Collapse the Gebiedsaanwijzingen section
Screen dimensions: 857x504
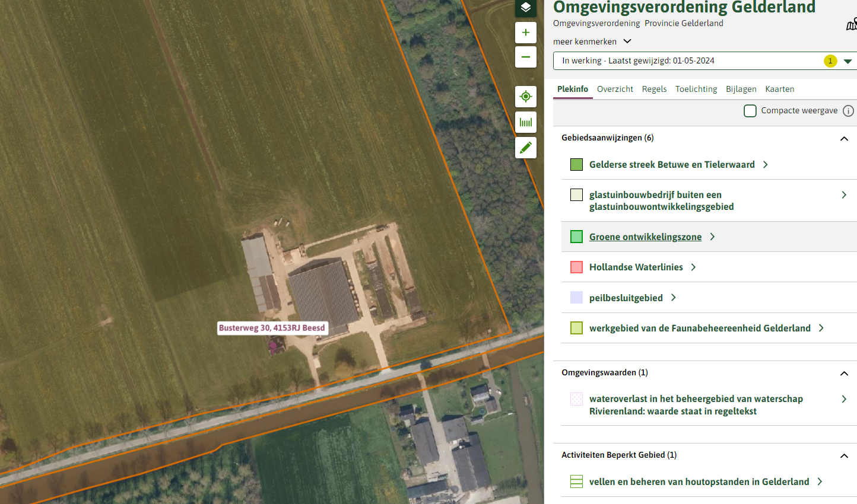click(844, 138)
